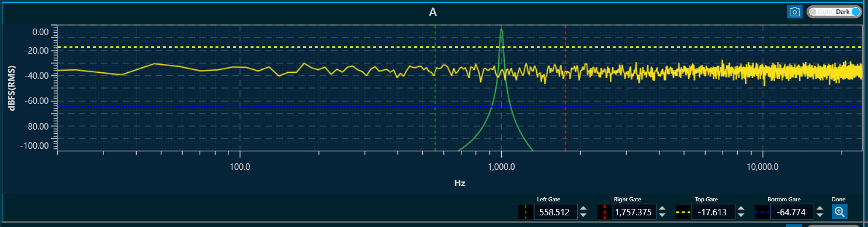868x227 pixels.
Task: Toggle the Light/Dark theme switch
Action: [x=834, y=12]
